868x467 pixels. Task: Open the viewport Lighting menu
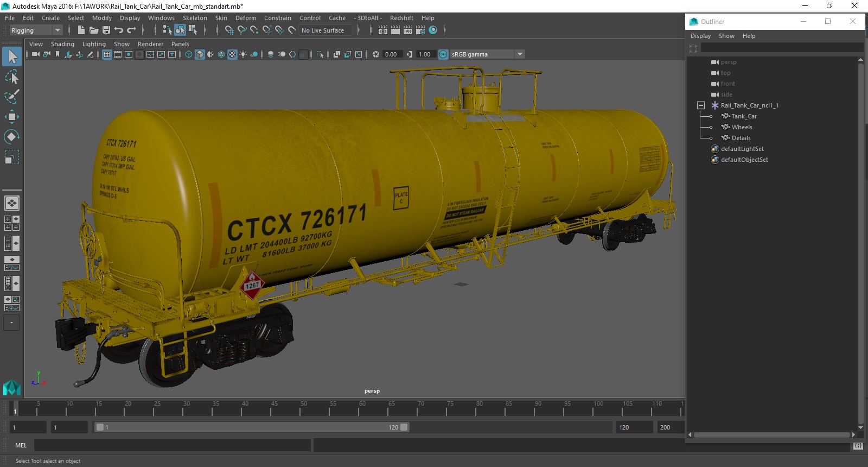(x=94, y=44)
